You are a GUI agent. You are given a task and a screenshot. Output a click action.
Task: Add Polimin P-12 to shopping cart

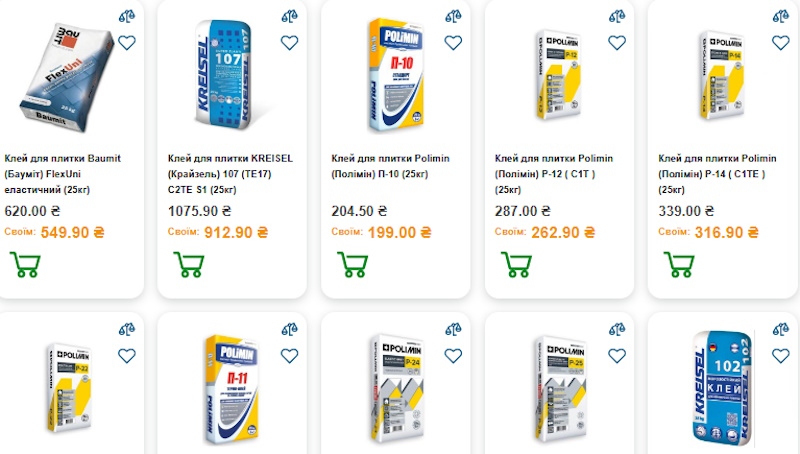pyautogui.click(x=516, y=264)
